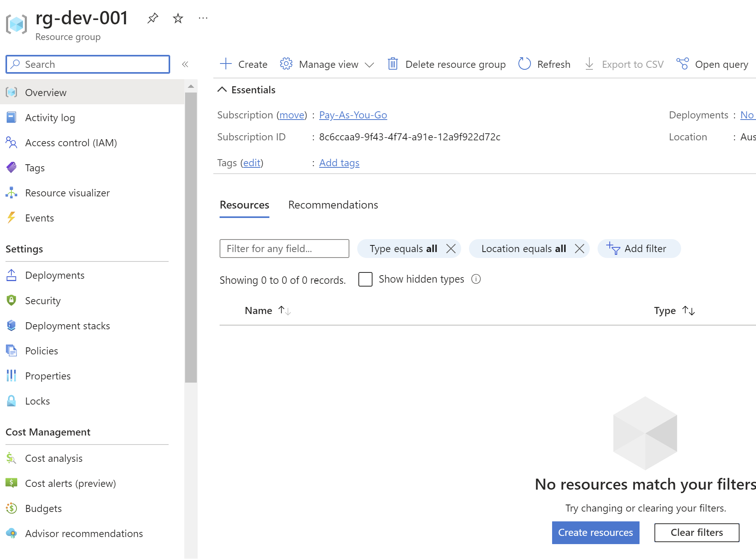Click the Manage view gear icon
The height and width of the screenshot is (559, 756).
pos(286,64)
